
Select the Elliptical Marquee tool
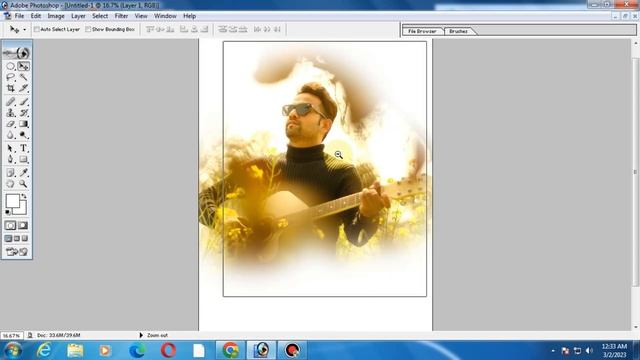pyautogui.click(x=11, y=66)
